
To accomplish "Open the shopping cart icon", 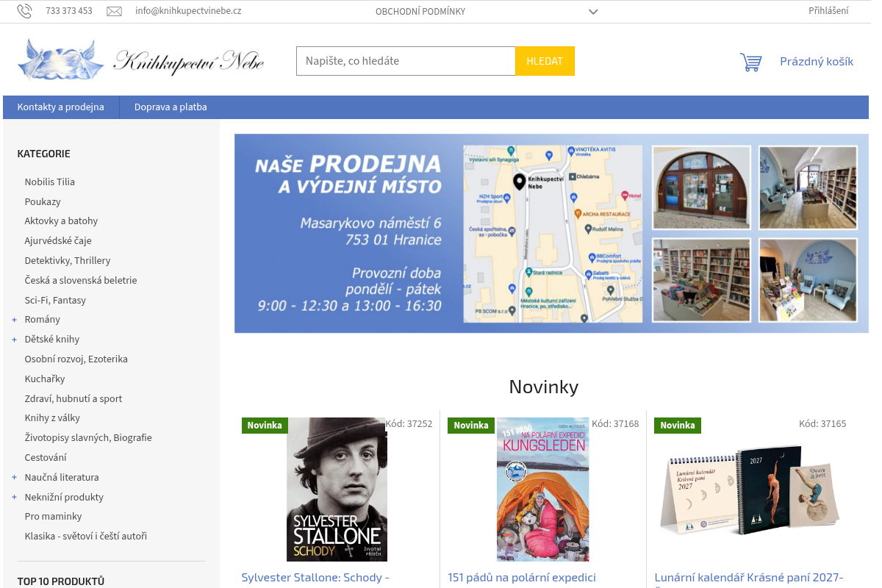I will pyautogui.click(x=750, y=62).
